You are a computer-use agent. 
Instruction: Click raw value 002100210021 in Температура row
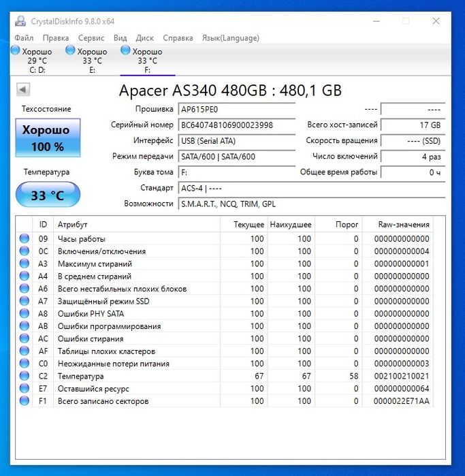coord(402,376)
